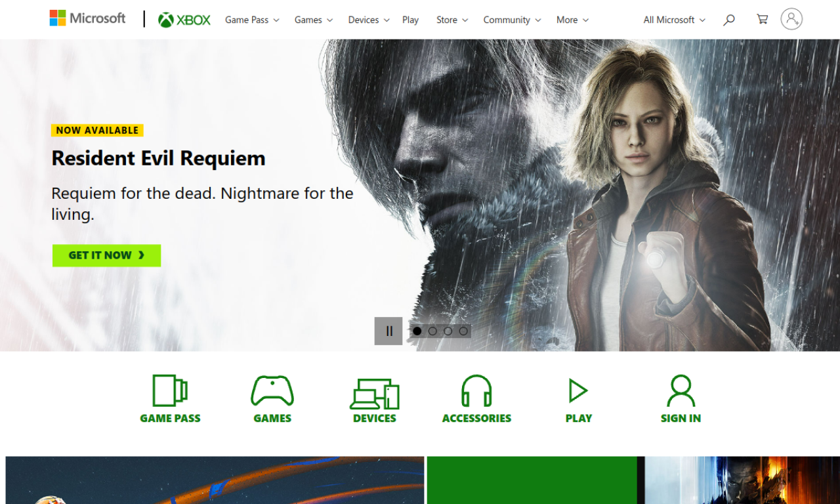Image resolution: width=840 pixels, height=504 pixels.
Task: Expand the Game Pass navigation dropdown
Action: (x=252, y=20)
